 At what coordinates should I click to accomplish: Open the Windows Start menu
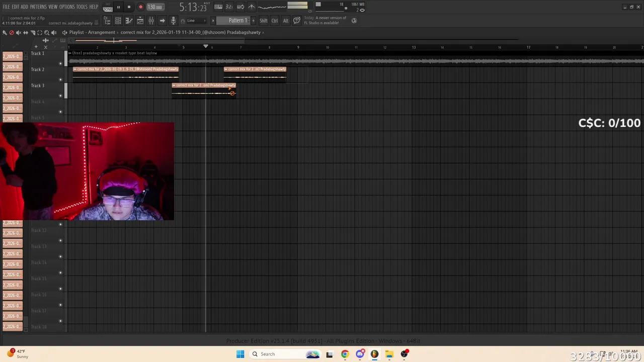click(240, 354)
